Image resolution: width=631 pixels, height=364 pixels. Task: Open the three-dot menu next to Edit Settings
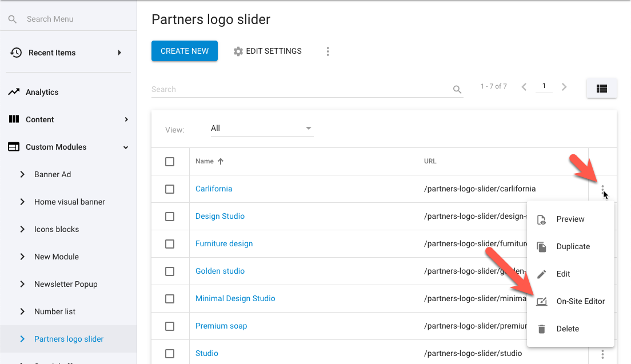(328, 51)
